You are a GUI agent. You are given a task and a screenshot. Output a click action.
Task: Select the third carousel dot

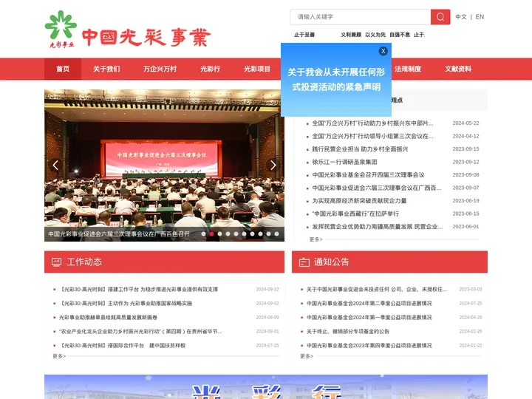point(220,233)
